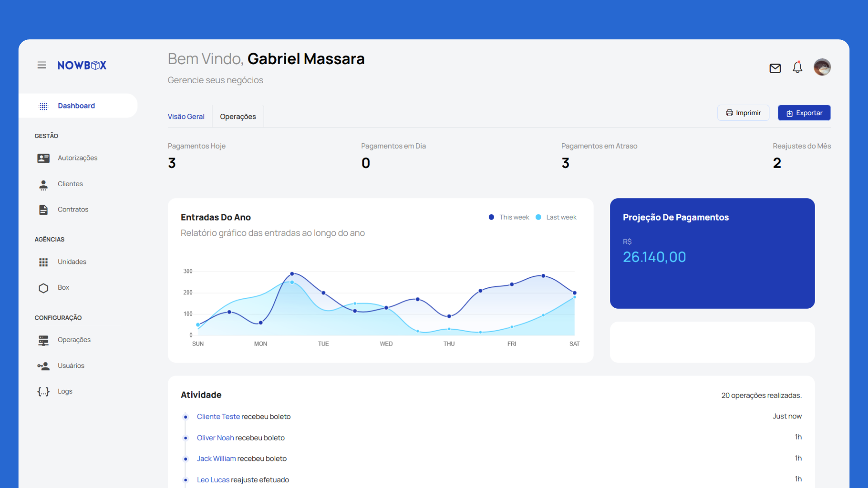868x488 pixels.
Task: Click the Oliver Noah activity link
Action: pos(215,438)
